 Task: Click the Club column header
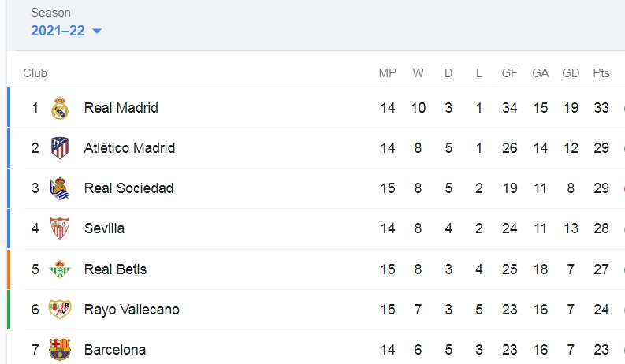(35, 73)
